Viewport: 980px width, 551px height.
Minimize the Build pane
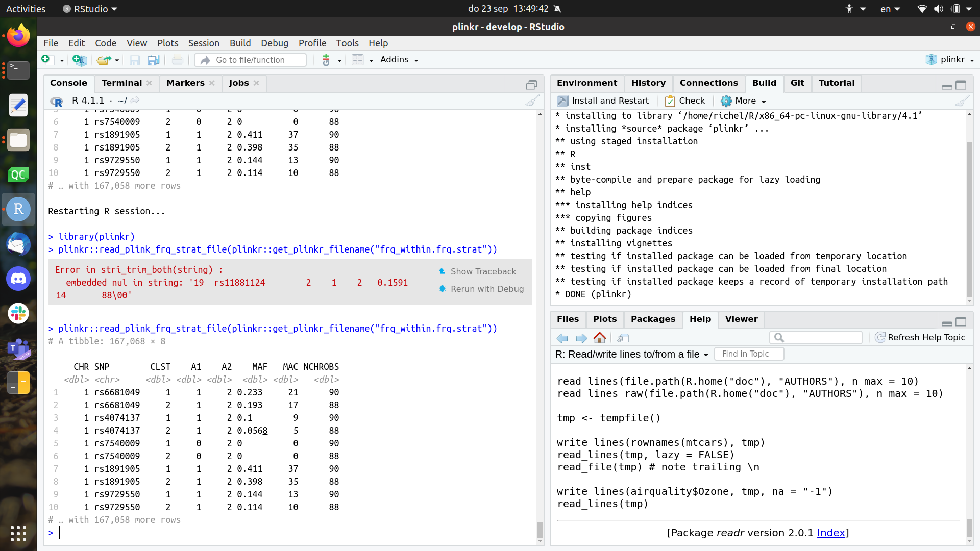tap(947, 87)
